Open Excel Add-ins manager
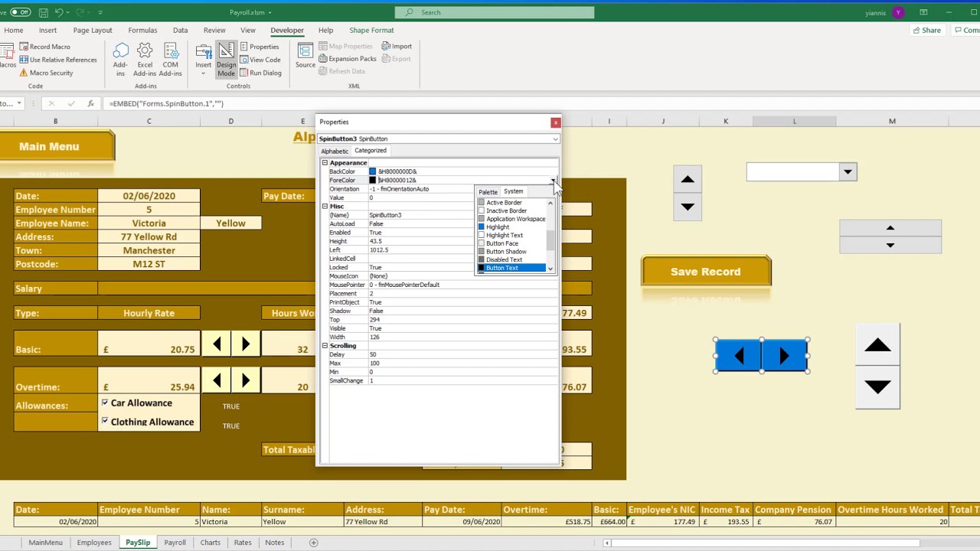Image resolution: width=980 pixels, height=551 pixels. click(x=145, y=60)
